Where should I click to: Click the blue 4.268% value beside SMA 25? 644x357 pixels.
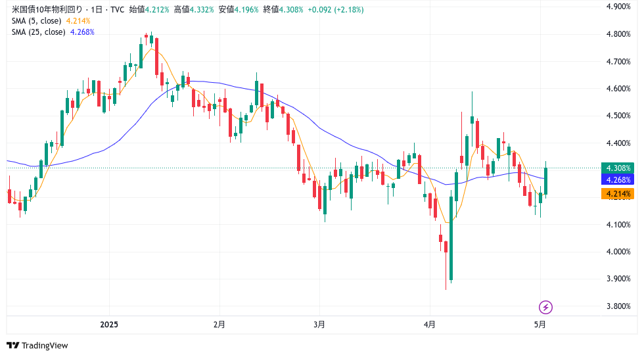coord(82,32)
